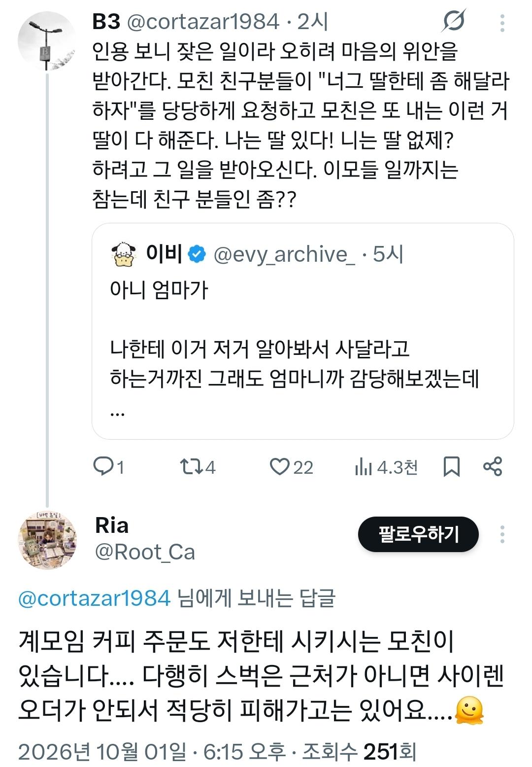The width and height of the screenshot is (532, 767).
Task: Tap the share icon on B3's tweet
Action: pos(493,466)
